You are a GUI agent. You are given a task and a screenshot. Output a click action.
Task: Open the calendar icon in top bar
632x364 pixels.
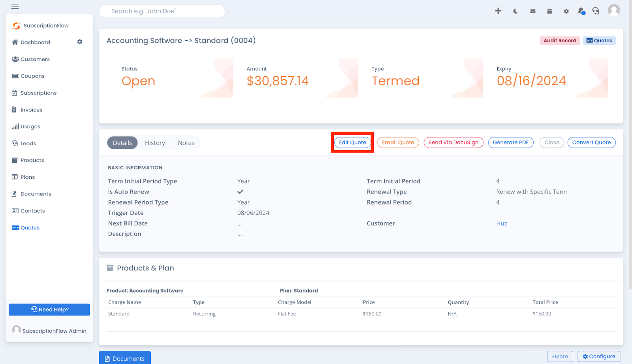[549, 11]
